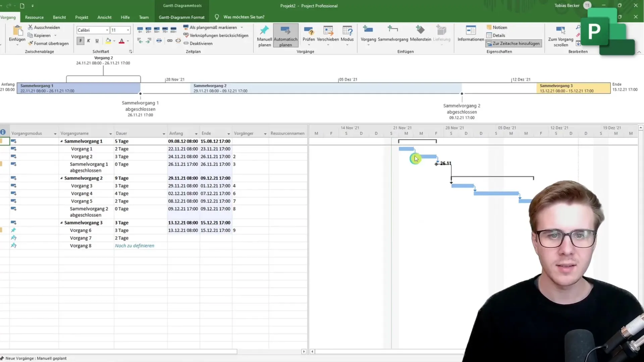Set task to 50% complete
Image resolution: width=644 pixels, height=362 pixels.
click(157, 30)
